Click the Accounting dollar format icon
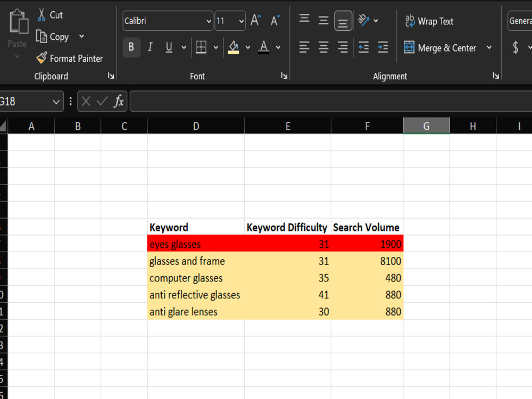Screen dimensions: 532x399 (516, 47)
